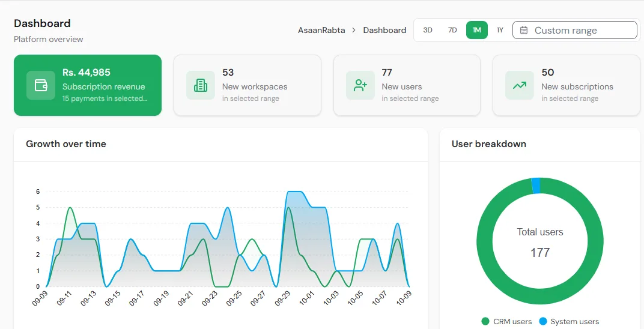Select the 1Y time range
The image size is (644, 329).
500,30
